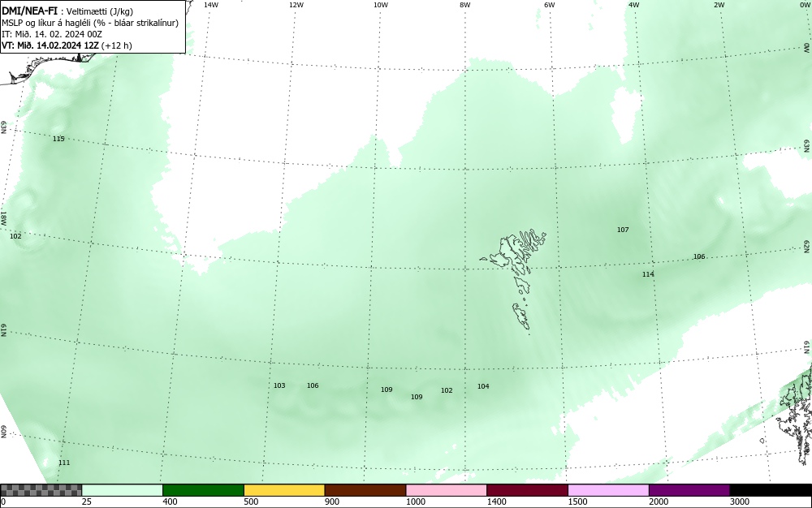The width and height of the screenshot is (812, 508).
Task: Click the value 106 next to 103
Action: click(313, 385)
